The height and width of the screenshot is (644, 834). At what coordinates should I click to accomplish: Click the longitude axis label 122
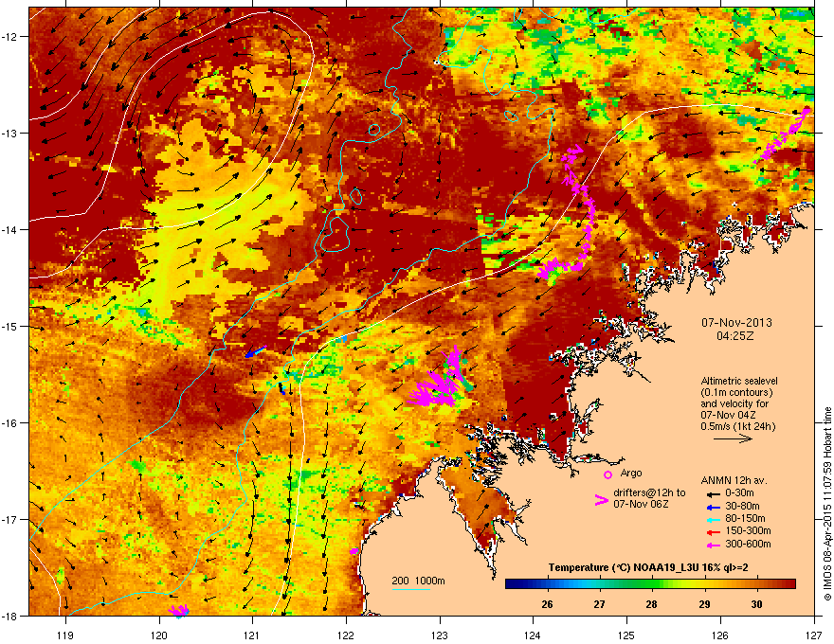(x=346, y=635)
